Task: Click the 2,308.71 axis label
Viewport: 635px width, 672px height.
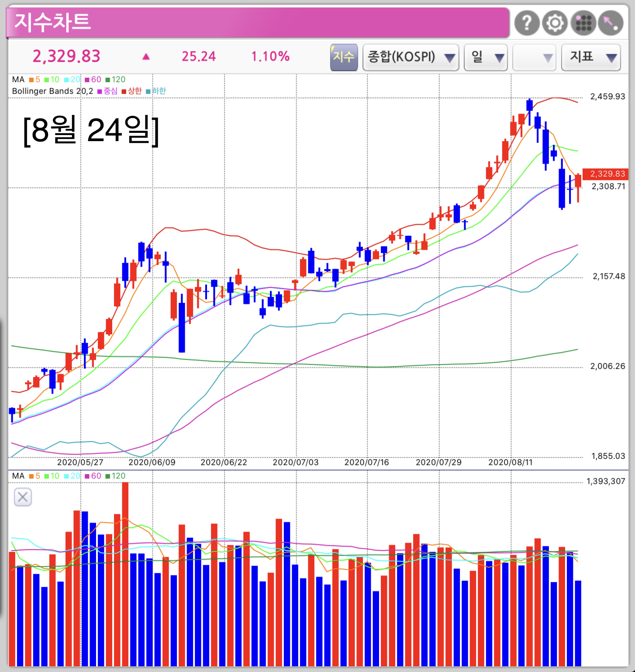Action: pos(608,187)
